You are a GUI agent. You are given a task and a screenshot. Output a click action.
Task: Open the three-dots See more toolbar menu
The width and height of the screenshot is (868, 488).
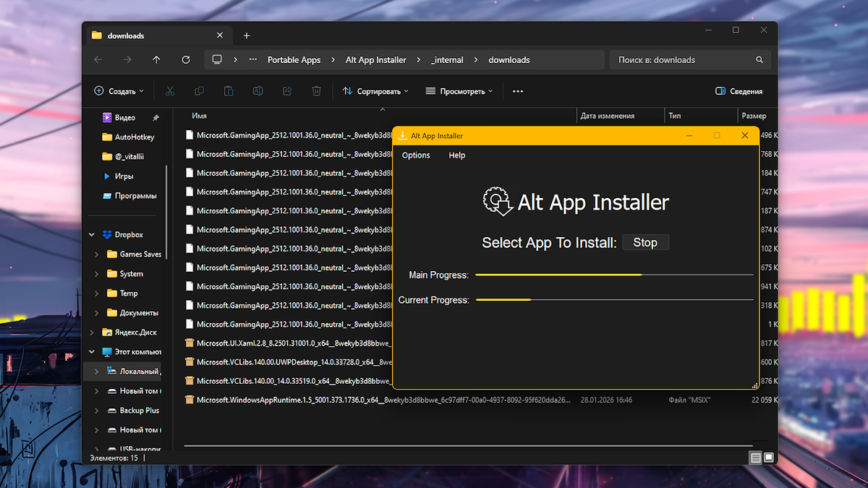pos(517,91)
